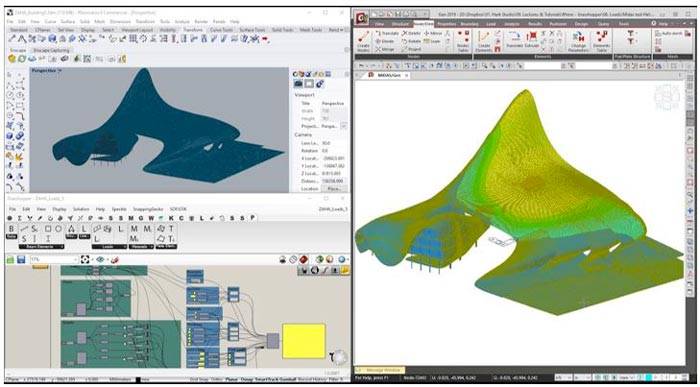The width and height of the screenshot is (700, 387).
Task: Click the Create Elements ribbon icon
Action: tap(483, 41)
